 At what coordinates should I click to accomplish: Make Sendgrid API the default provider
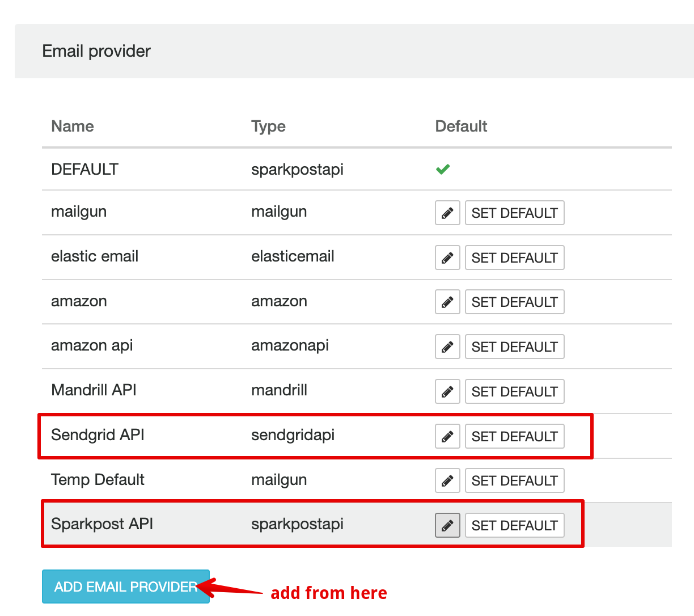coord(514,436)
